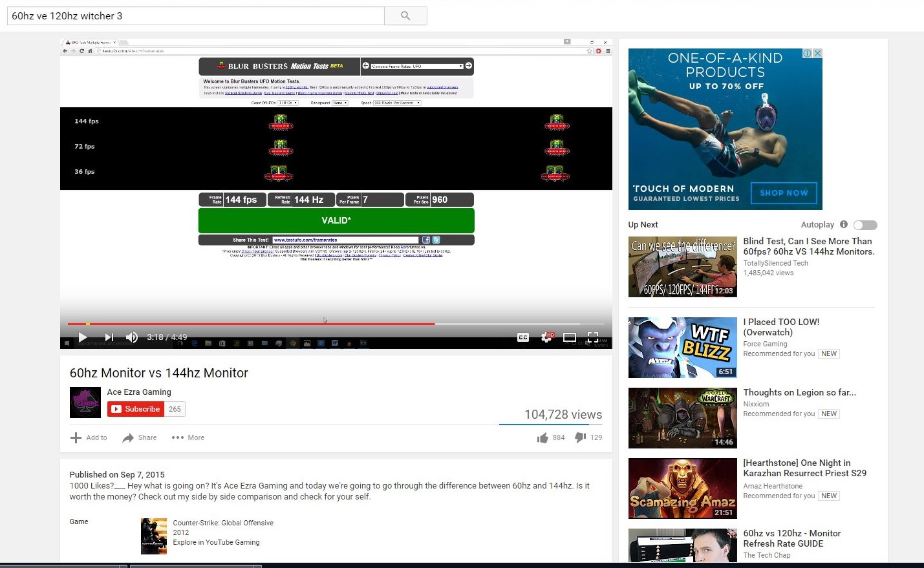This screenshot has height=568, width=924.
Task: Open Hearthstone One Night in Karazhan title
Action: coord(804,468)
